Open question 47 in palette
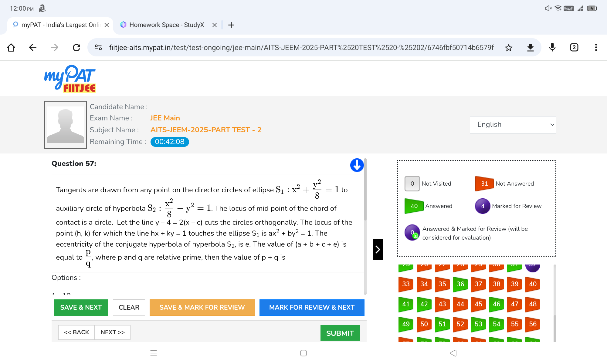 (x=515, y=304)
